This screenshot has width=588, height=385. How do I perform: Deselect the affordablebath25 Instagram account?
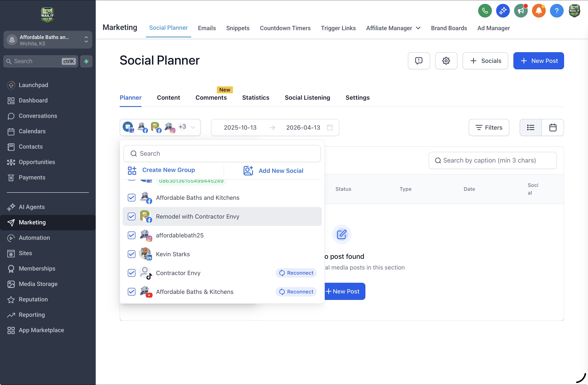[x=131, y=235]
